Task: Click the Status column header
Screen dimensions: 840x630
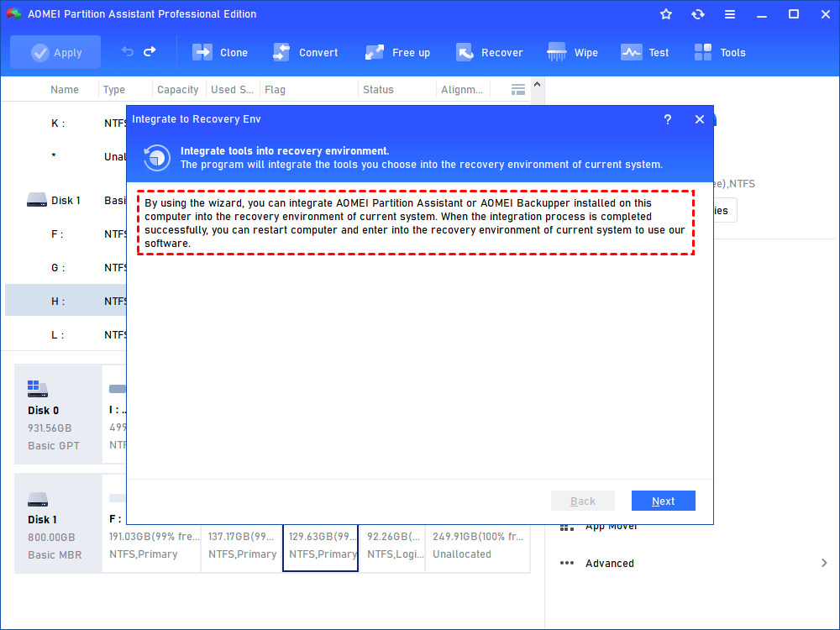Action: pyautogui.click(x=378, y=90)
